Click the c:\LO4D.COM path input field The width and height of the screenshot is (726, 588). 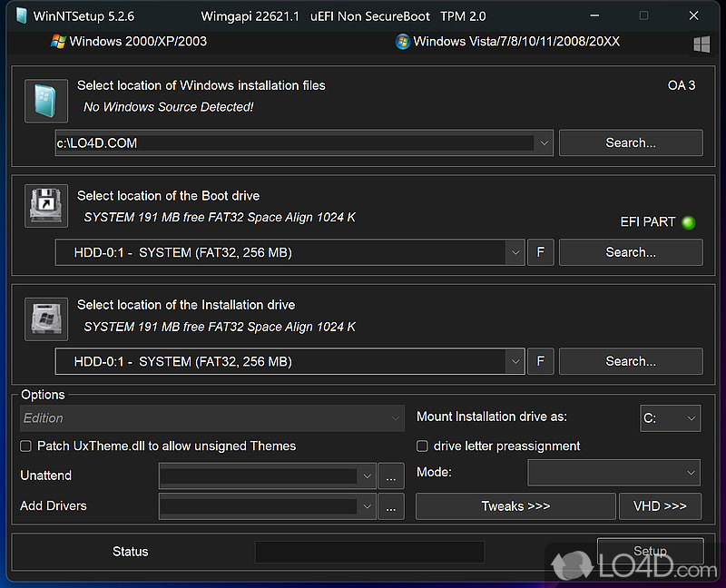coord(294,143)
